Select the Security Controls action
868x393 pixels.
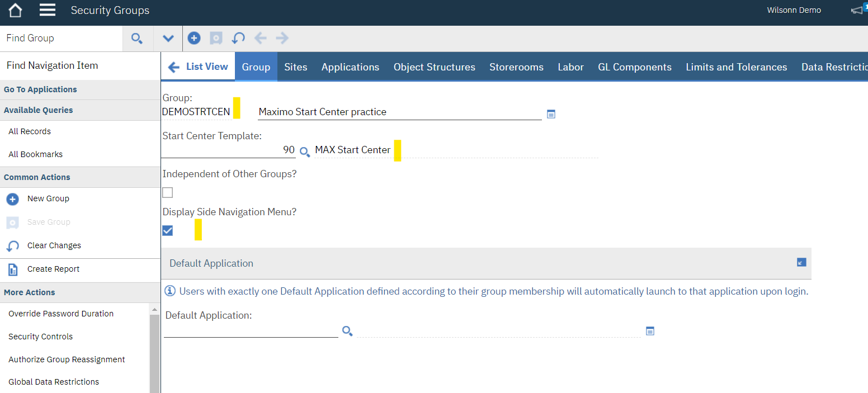[40, 336]
